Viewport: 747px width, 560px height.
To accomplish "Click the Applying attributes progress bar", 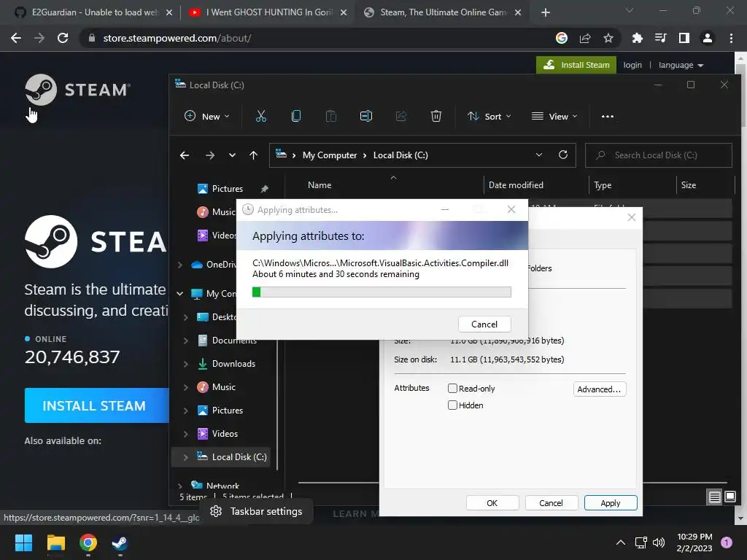I will (x=382, y=292).
